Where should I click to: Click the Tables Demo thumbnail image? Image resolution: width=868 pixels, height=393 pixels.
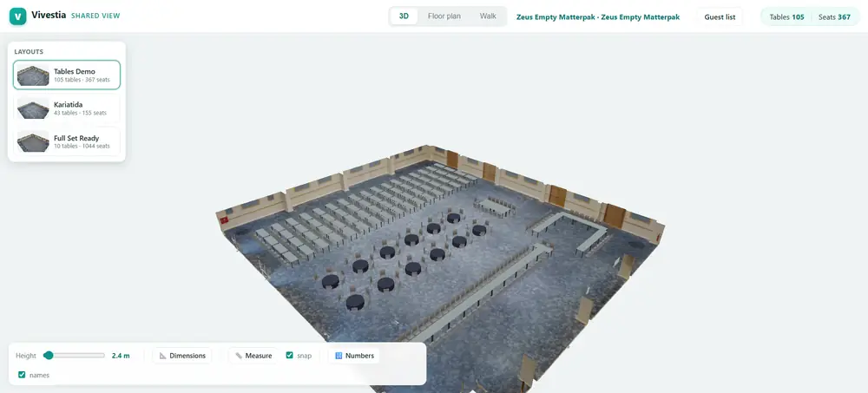(x=33, y=75)
